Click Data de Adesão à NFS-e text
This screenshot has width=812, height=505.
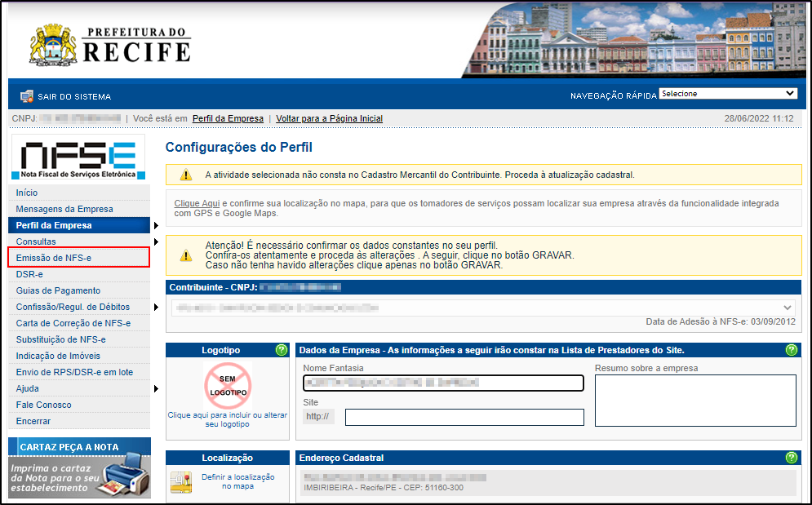point(721,321)
